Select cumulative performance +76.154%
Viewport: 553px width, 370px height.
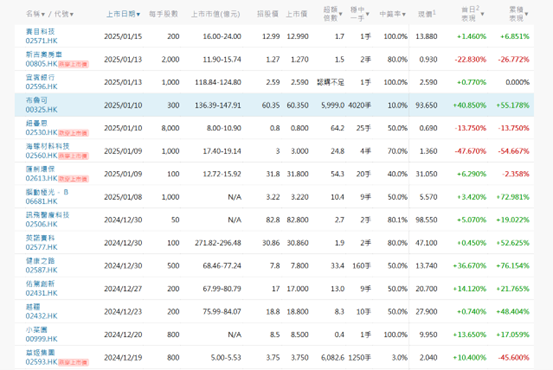(x=513, y=266)
